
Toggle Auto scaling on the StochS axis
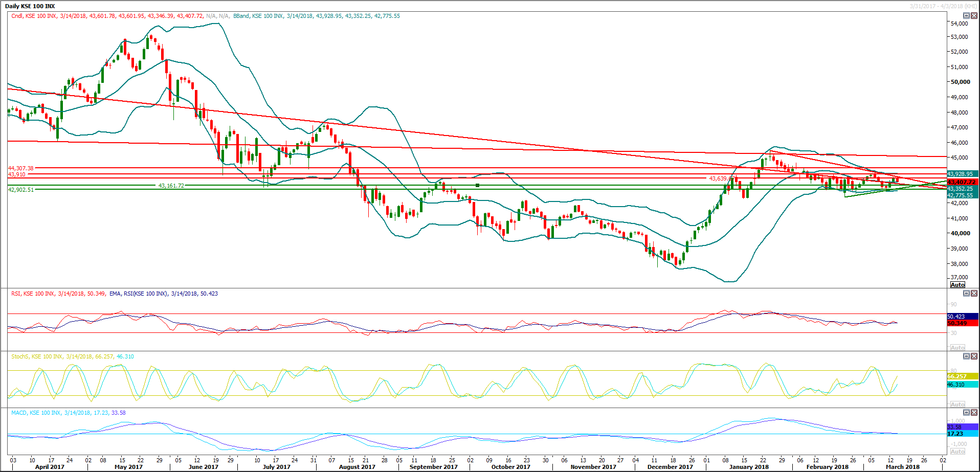(x=957, y=404)
